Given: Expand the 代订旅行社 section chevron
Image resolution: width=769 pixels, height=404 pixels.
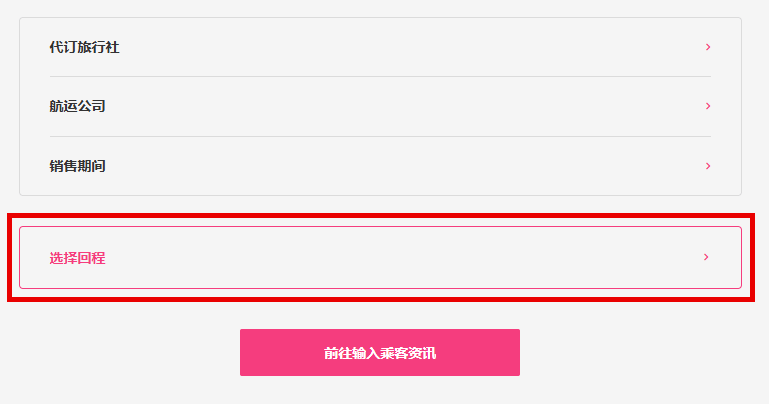Looking at the screenshot, I should coord(708,47).
